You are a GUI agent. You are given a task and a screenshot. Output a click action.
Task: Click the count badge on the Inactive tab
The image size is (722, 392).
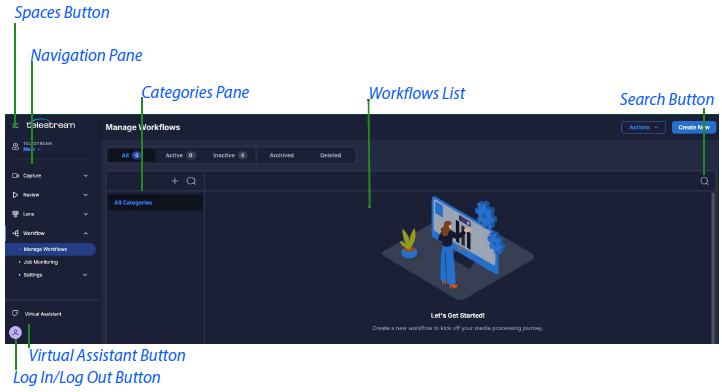point(243,155)
